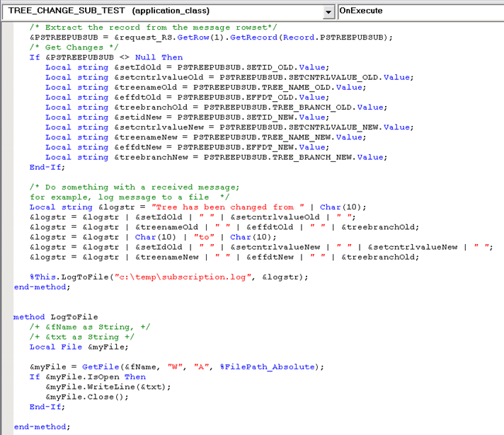Click the &effdtNew declaration line
The height and width of the screenshot is (435, 504).
[x=188, y=147]
